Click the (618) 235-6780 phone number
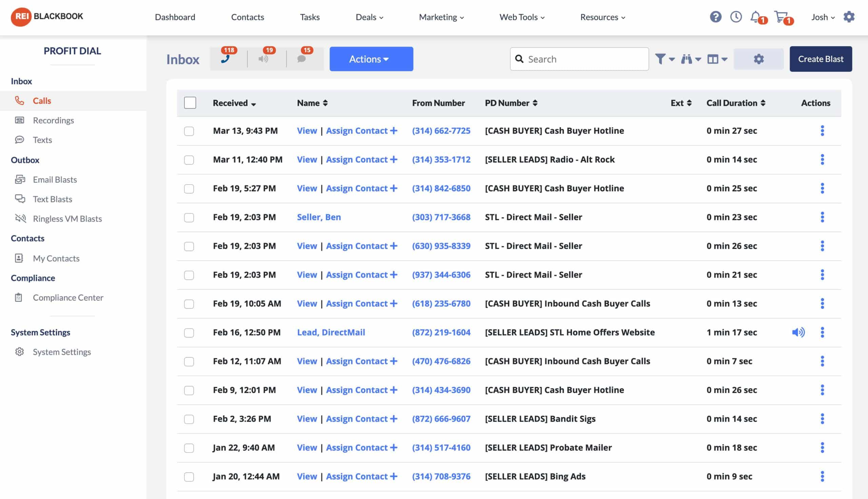 [441, 303]
